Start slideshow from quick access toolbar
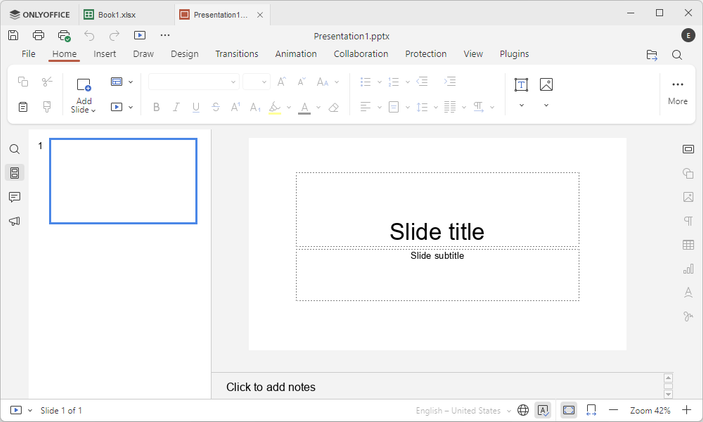Image resolution: width=703 pixels, height=422 pixels. point(140,35)
